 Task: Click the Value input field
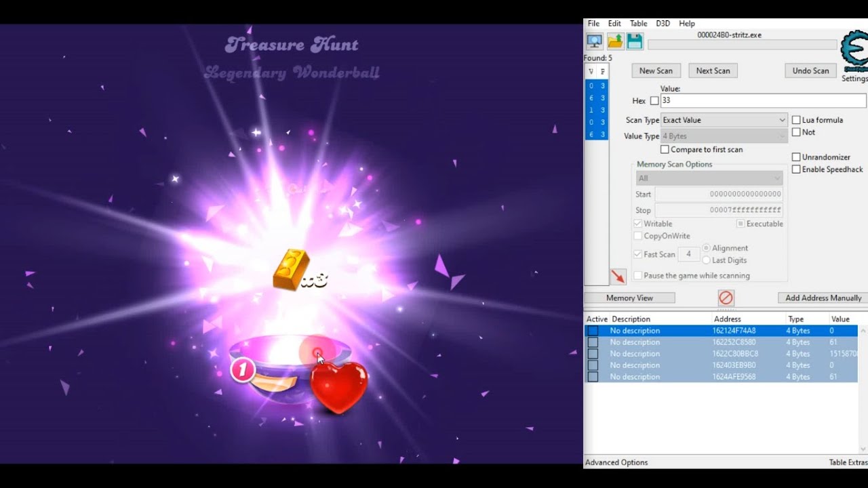point(763,100)
